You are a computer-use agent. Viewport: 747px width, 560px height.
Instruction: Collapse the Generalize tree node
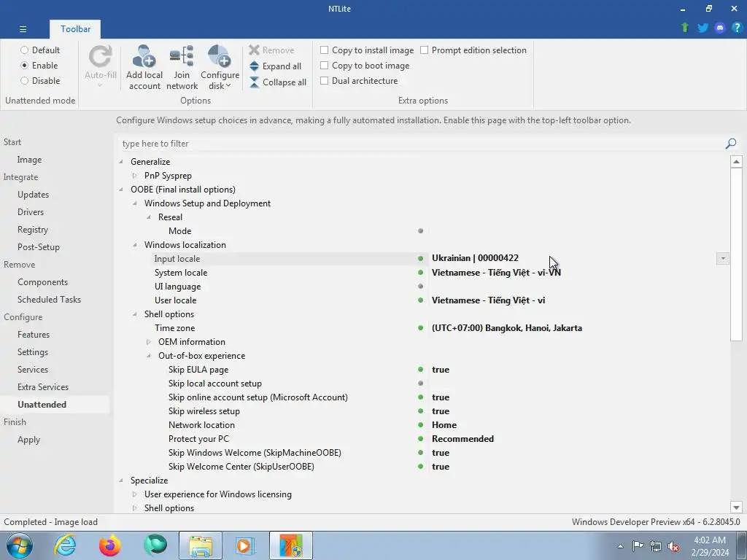coord(121,162)
